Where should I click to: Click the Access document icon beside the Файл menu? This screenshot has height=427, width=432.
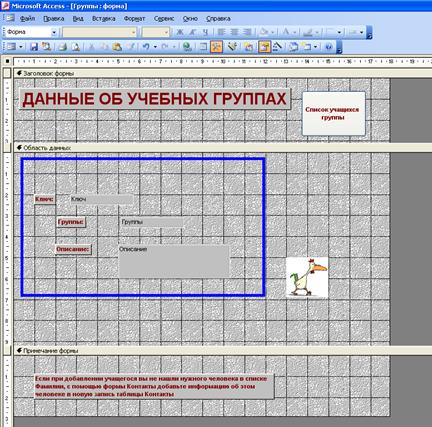10,18
